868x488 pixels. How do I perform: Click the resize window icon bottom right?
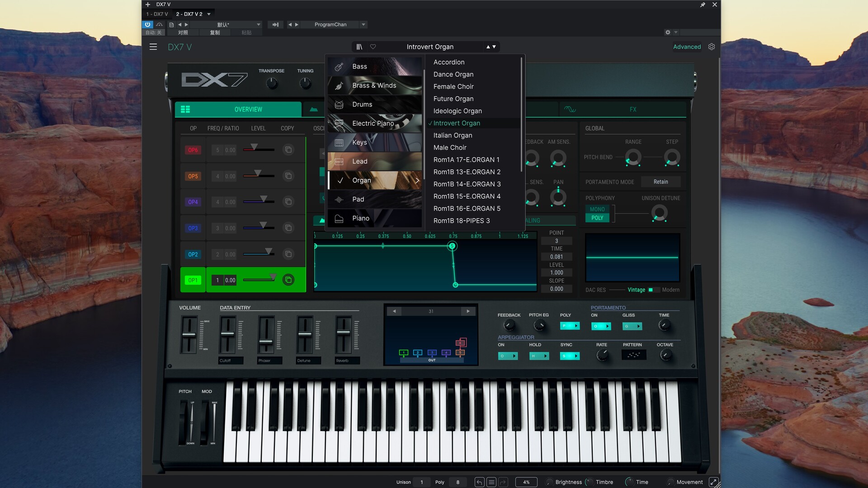(713, 482)
